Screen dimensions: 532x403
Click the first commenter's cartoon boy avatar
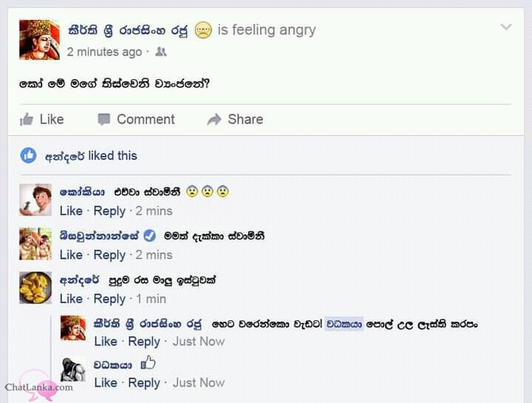coord(35,200)
